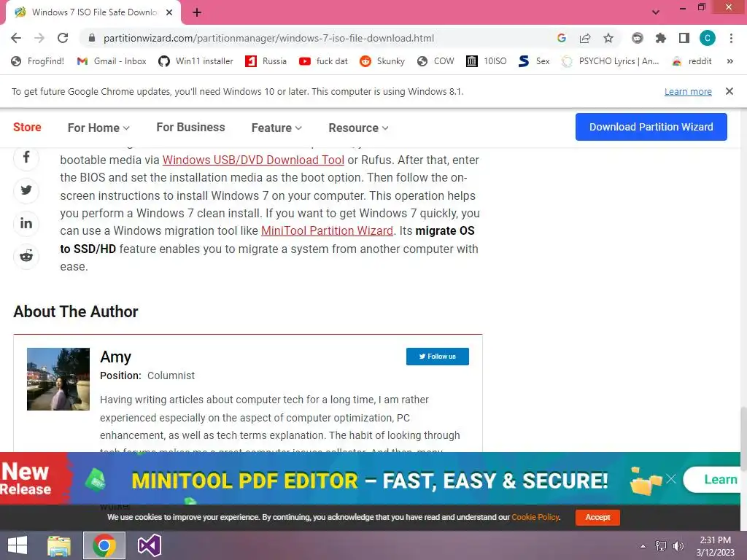Toggle the browser side panel
This screenshot has width=747, height=560.
(684, 38)
